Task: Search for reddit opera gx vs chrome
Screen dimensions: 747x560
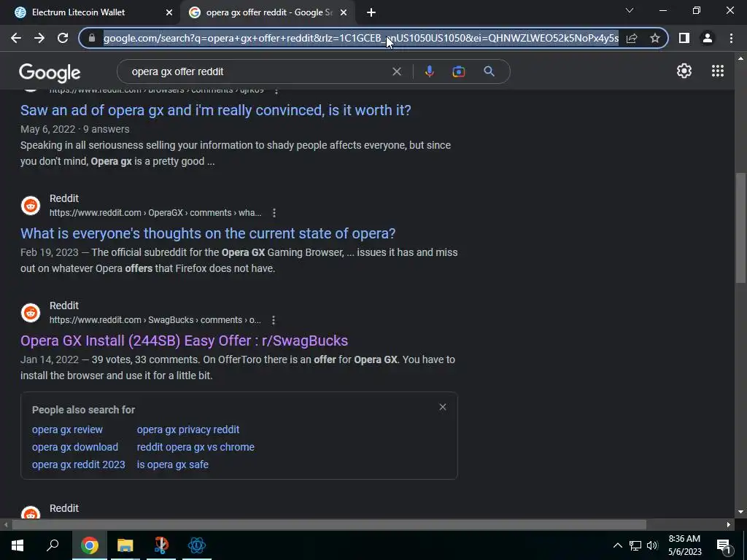Action: pos(196,447)
